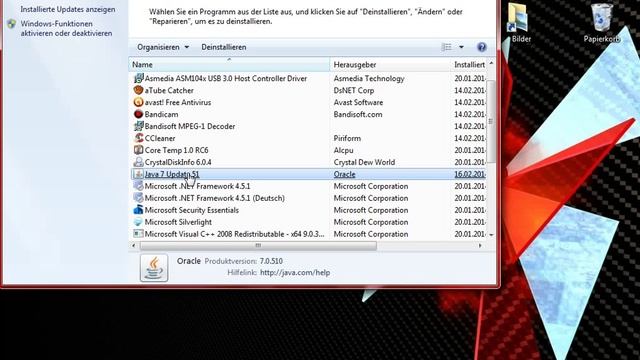The image size is (640, 360).
Task: Select the Asmedia ASM104x USB 3.0 Host Controller Driver row
Action: [309, 78]
